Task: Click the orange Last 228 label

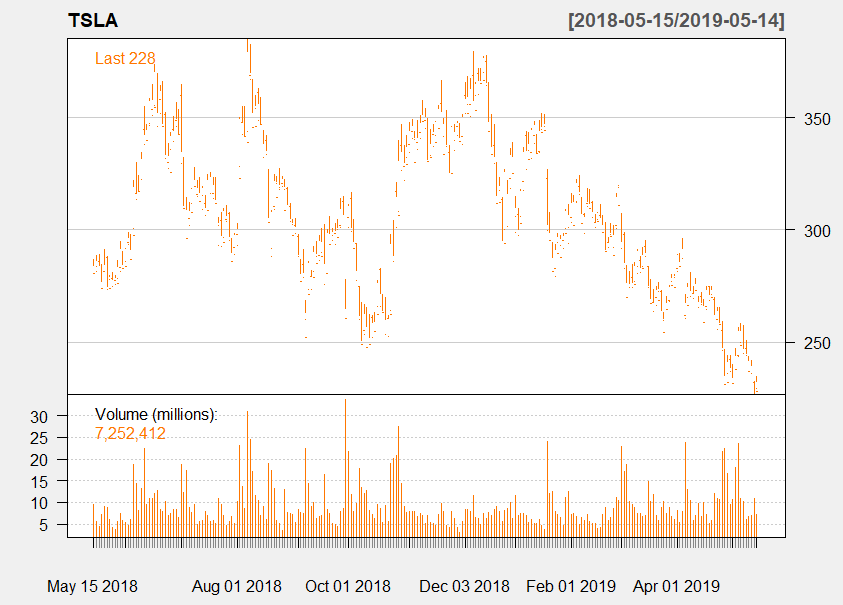Action: (125, 59)
